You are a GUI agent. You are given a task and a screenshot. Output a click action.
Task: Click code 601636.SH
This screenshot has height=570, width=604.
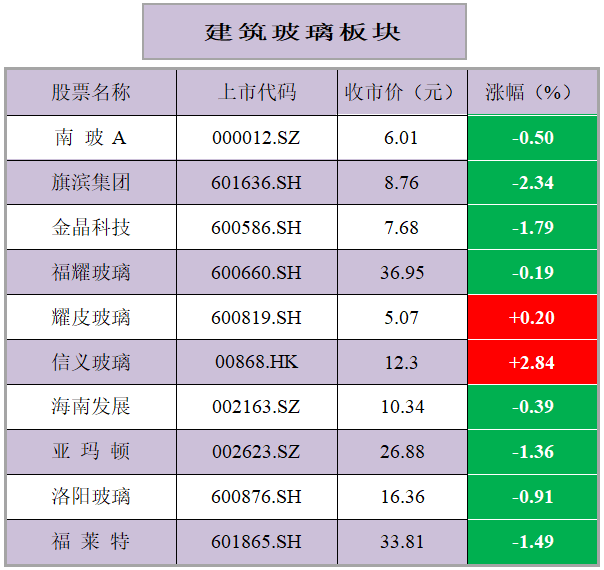click(x=256, y=183)
